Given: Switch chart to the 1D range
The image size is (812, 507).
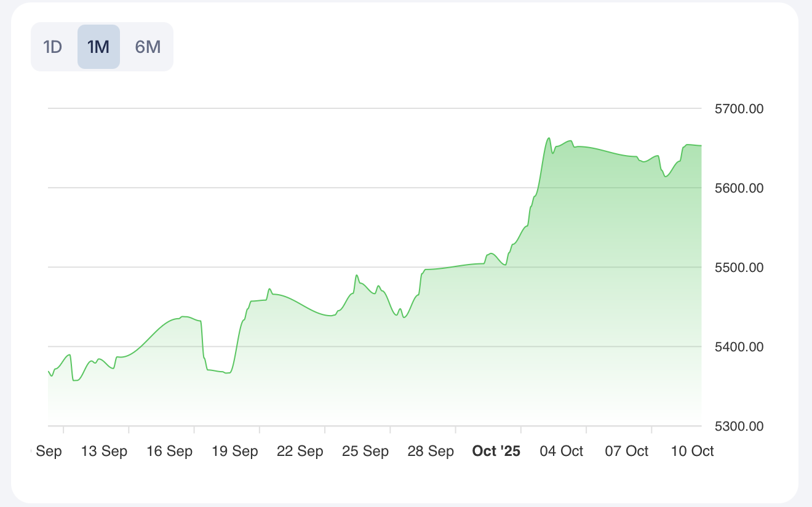Looking at the screenshot, I should click(53, 47).
